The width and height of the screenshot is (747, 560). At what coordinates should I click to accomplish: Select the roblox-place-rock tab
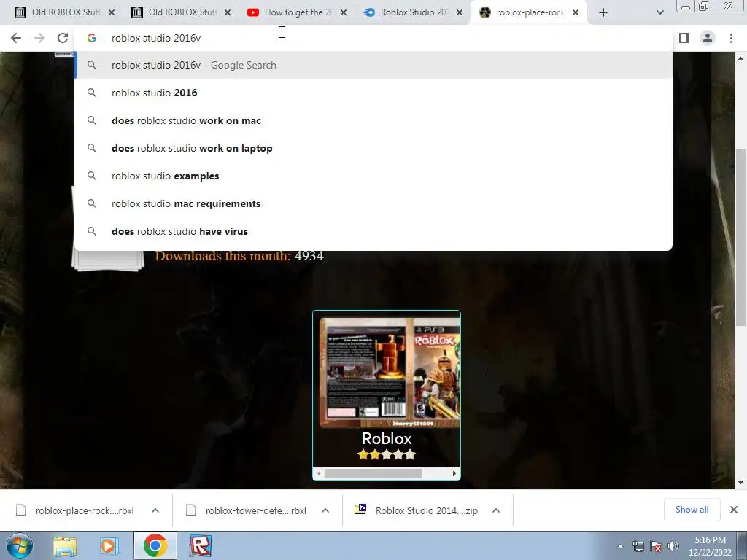tap(529, 12)
